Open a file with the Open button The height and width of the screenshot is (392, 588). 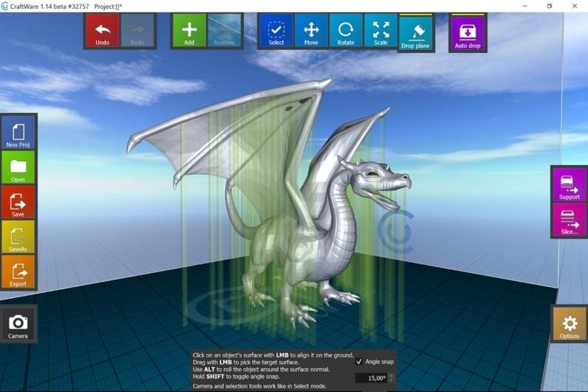point(18,167)
